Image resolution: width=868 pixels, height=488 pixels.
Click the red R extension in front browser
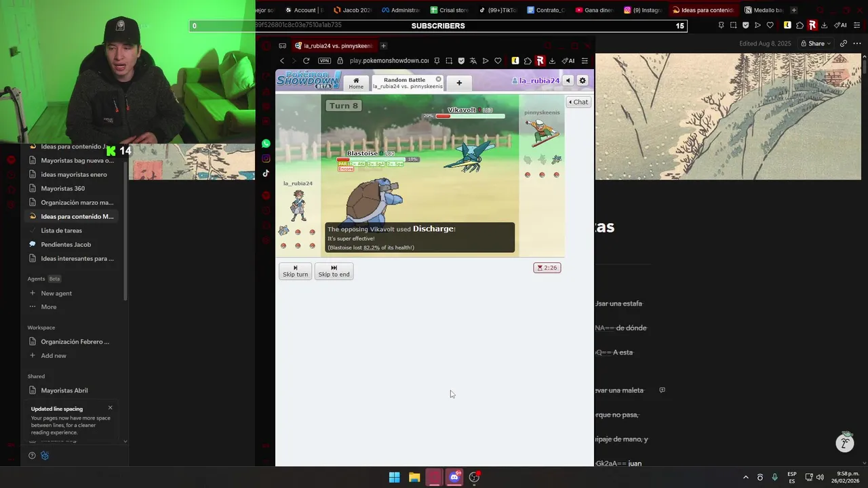tap(540, 61)
